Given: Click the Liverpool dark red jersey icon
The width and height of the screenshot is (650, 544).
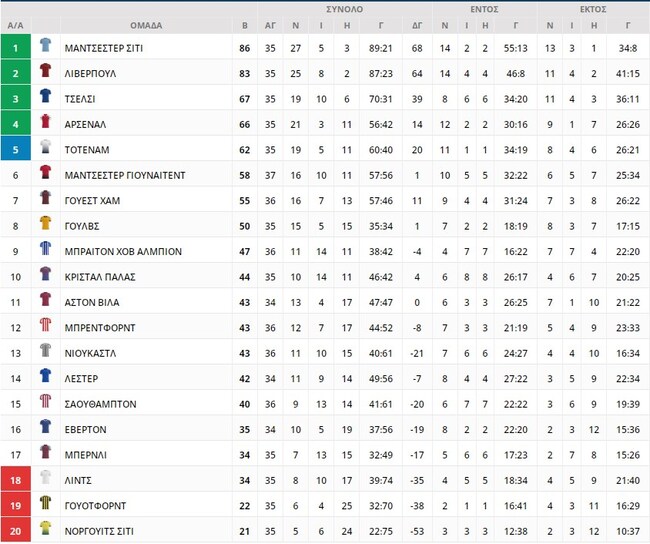Looking at the screenshot, I should click(x=46, y=70).
